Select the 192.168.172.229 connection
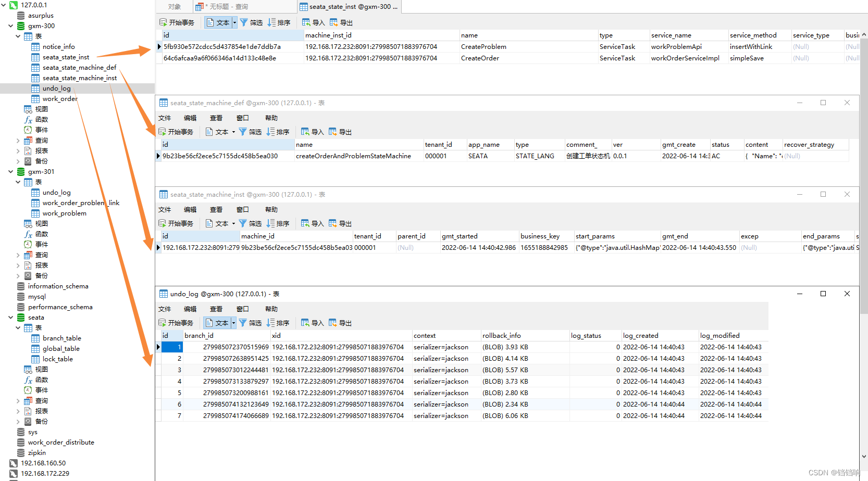Image resolution: width=868 pixels, height=481 pixels. [45, 474]
